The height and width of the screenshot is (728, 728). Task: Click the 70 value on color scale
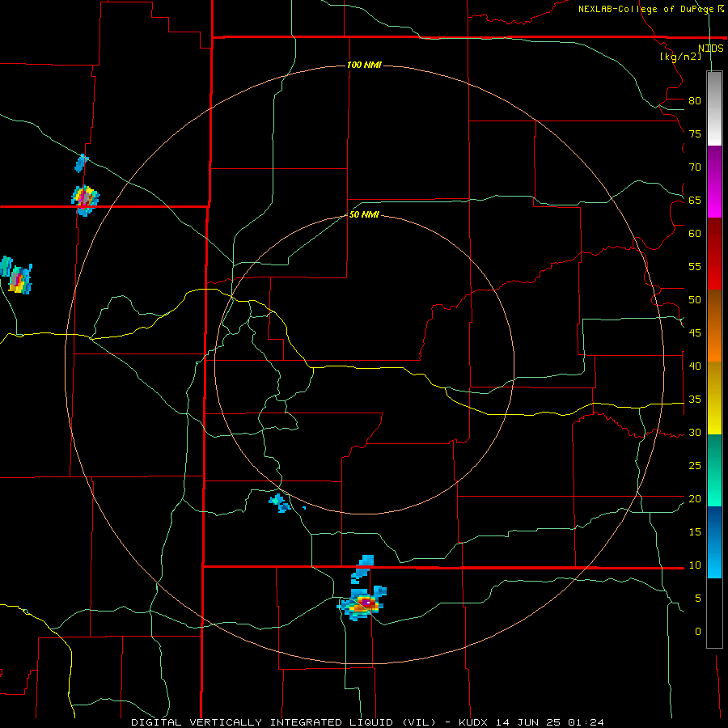pyautogui.click(x=695, y=167)
